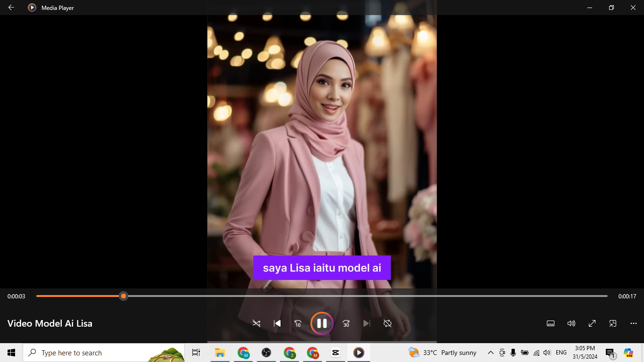The width and height of the screenshot is (644, 362).
Task: Open Chrome profile Z from taskbar
Action: (x=290, y=353)
